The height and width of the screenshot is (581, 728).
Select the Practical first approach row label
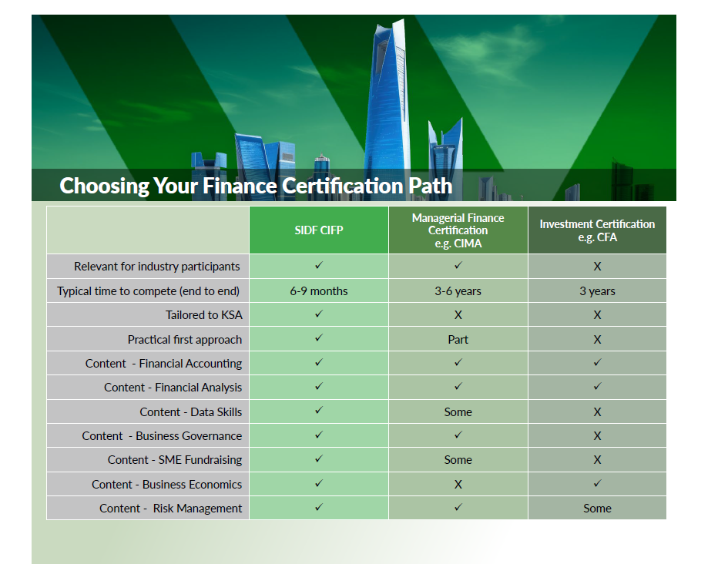click(x=185, y=340)
